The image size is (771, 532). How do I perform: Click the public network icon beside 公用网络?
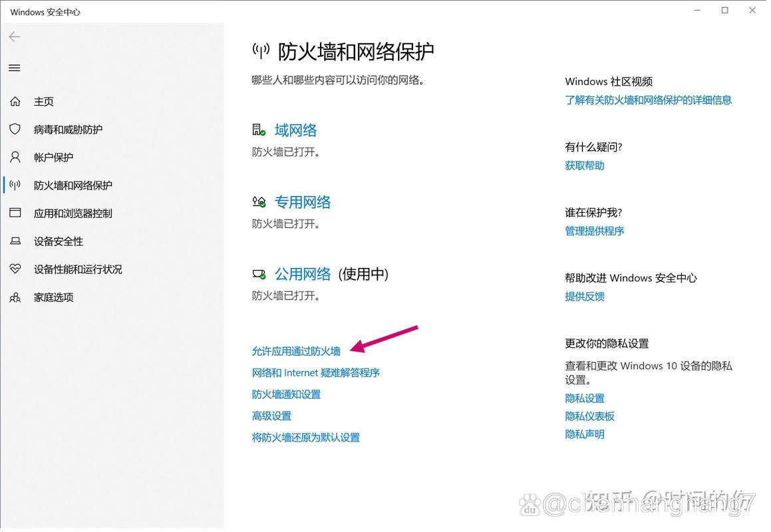tap(259, 274)
